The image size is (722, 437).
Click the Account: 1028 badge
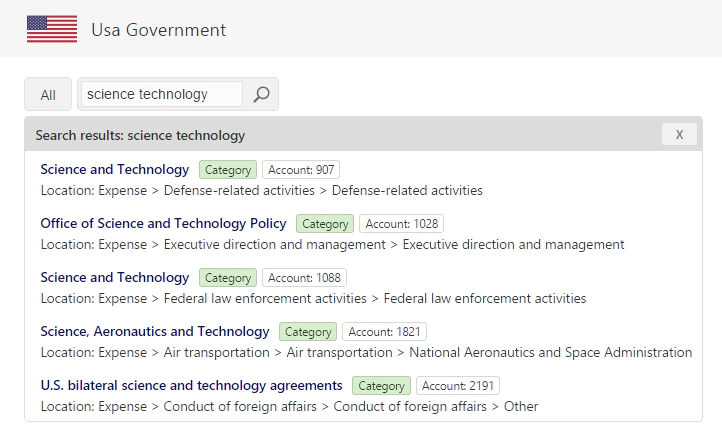pyautogui.click(x=402, y=223)
